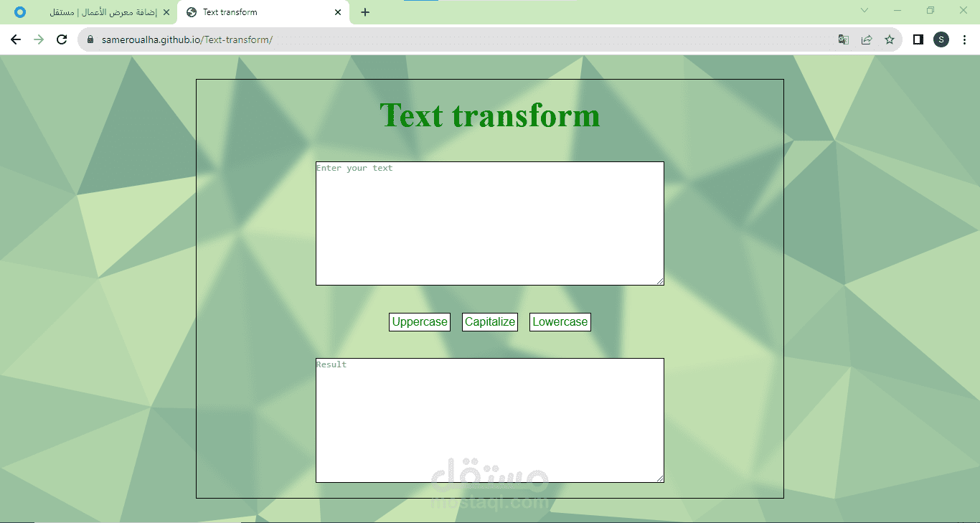980x523 pixels.
Task: Focus the Result textarea
Action: [490, 420]
